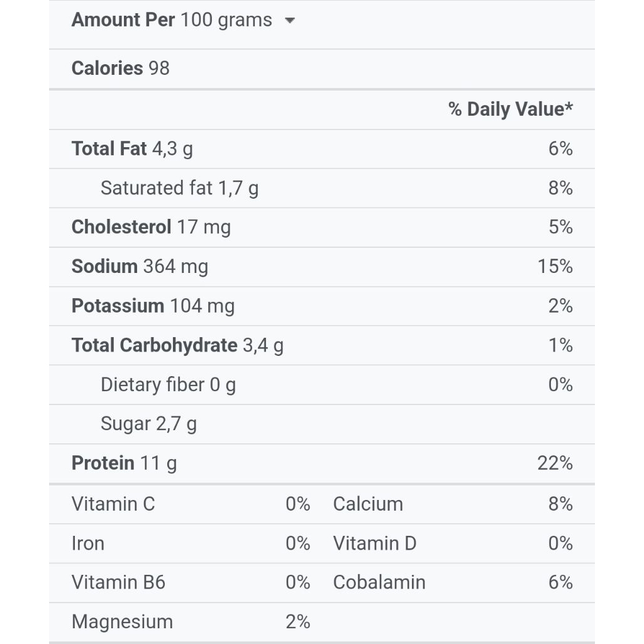Click the 'Amount Per' dropdown control
The image size is (644, 644).
point(123,20)
